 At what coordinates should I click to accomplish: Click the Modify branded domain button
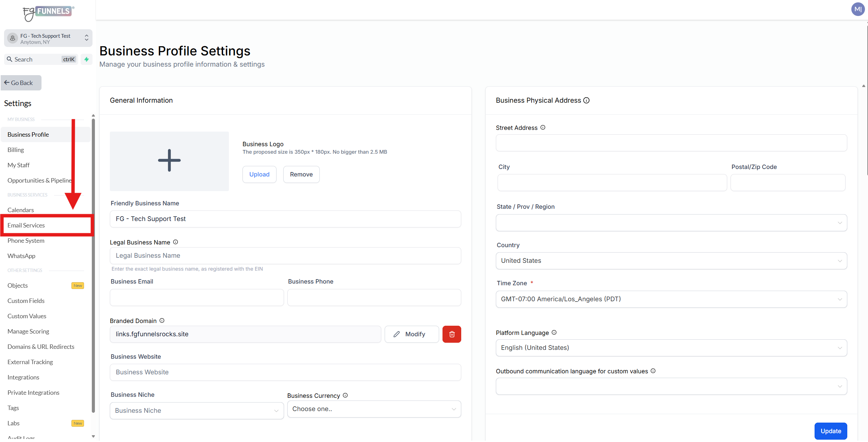(x=411, y=334)
